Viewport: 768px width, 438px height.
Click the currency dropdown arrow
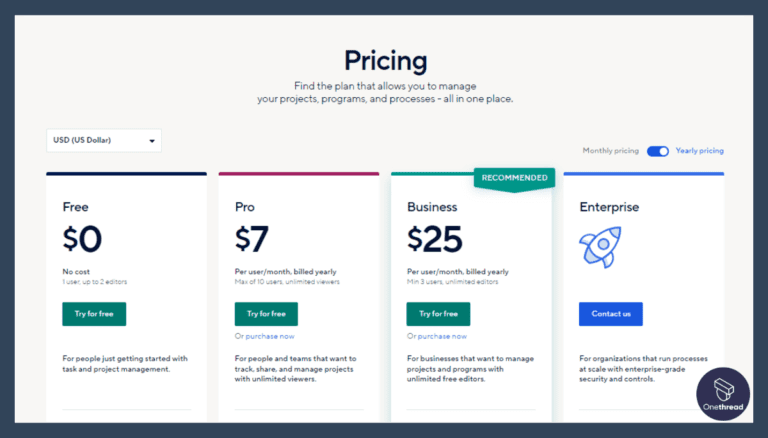tap(152, 141)
